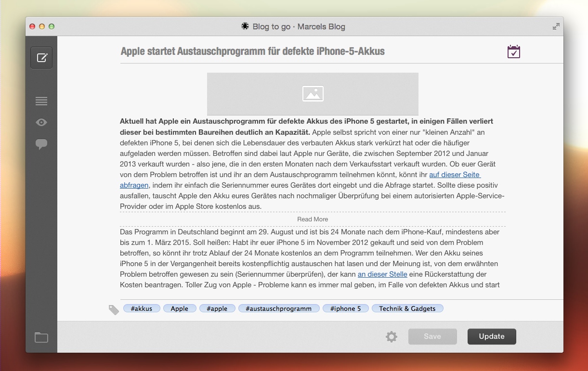
Task: Select the '#akkus' tag
Action: [142, 308]
